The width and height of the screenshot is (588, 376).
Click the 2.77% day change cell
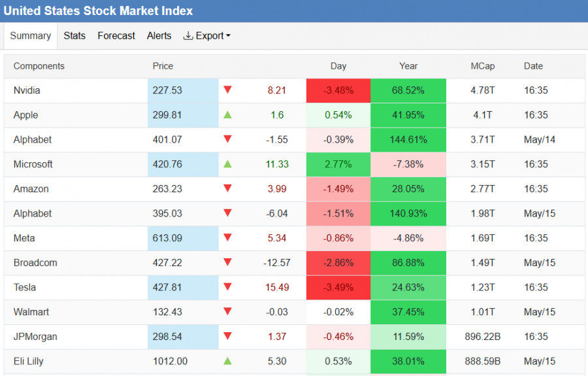pyautogui.click(x=338, y=164)
